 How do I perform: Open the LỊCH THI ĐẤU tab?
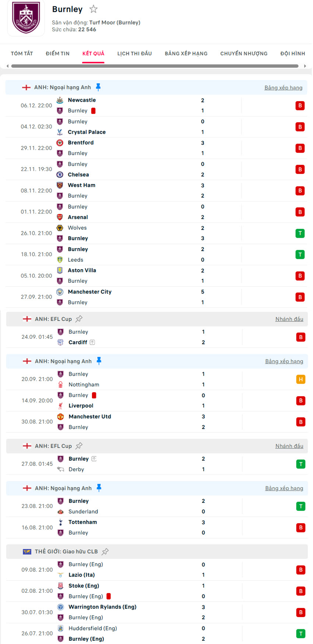(134, 53)
